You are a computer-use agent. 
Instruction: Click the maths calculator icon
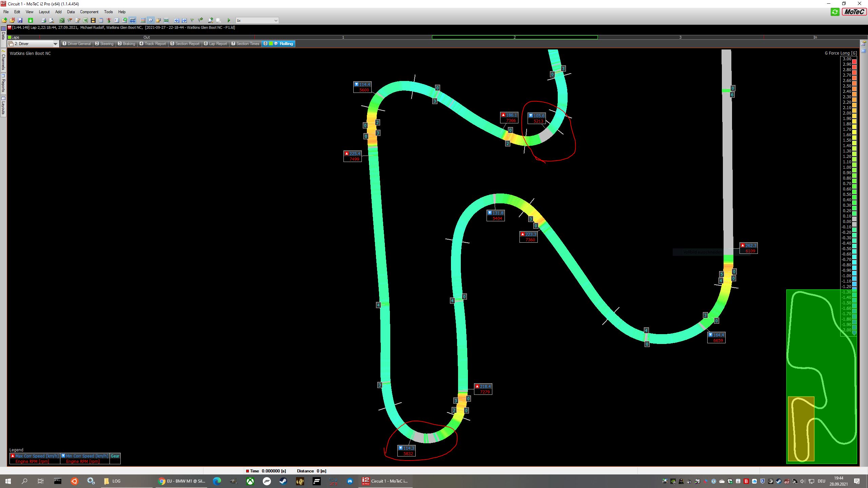point(101,20)
